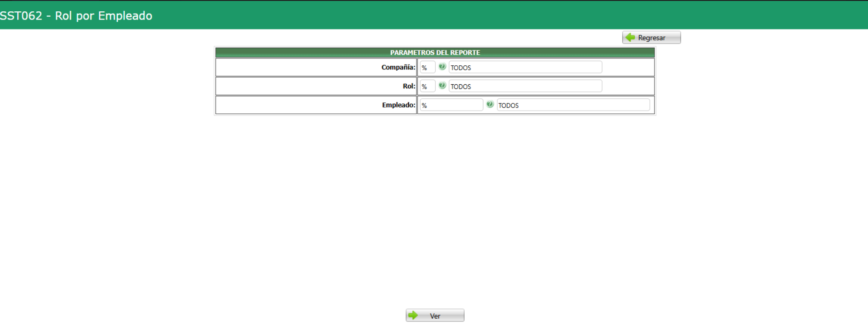Select the Empleado TODOS description field

tap(573, 105)
